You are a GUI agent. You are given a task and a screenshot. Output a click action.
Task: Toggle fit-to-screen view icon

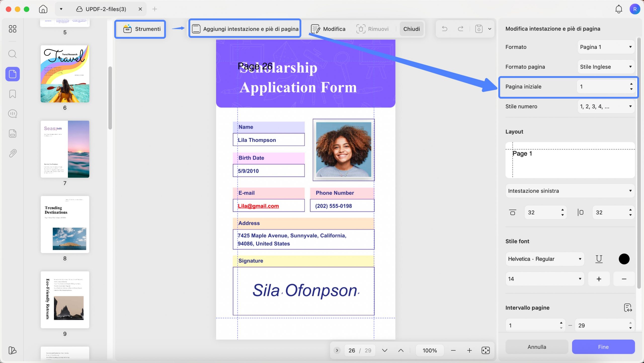[x=486, y=350]
